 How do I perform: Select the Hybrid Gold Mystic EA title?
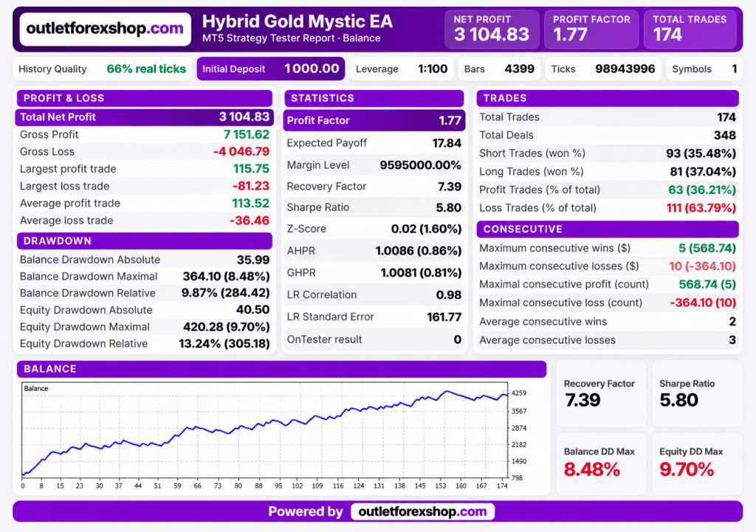point(297,21)
